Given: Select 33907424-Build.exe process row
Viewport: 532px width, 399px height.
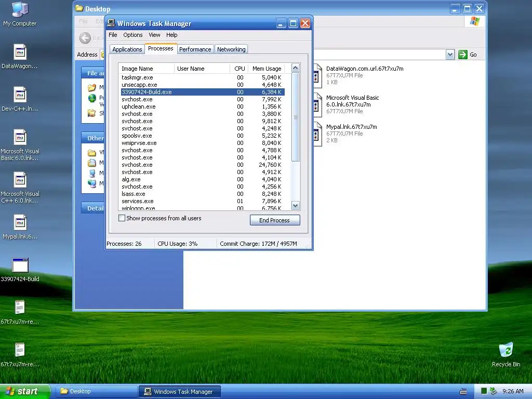Looking at the screenshot, I should tap(203, 92).
